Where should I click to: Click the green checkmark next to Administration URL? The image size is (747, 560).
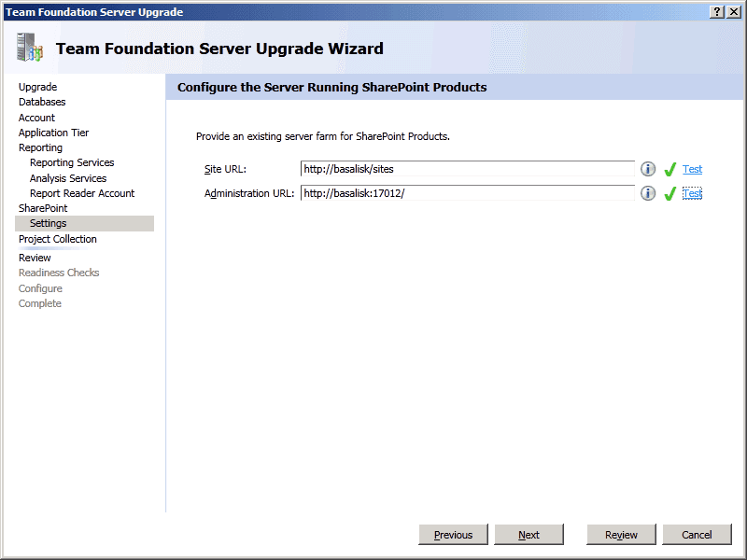(669, 194)
